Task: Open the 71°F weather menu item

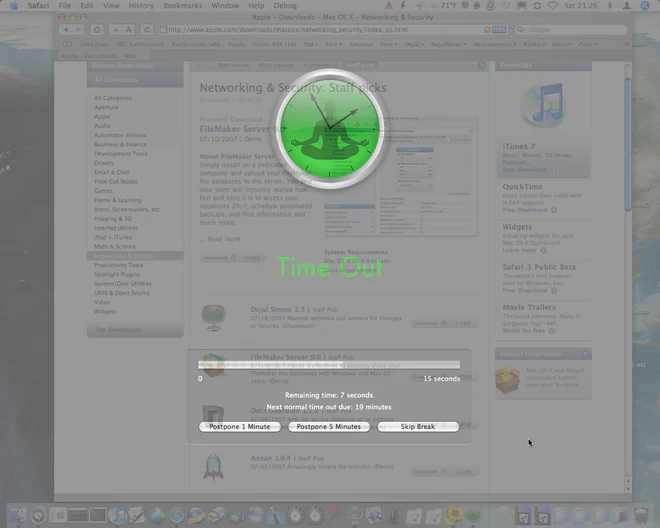Action: coord(445,5)
